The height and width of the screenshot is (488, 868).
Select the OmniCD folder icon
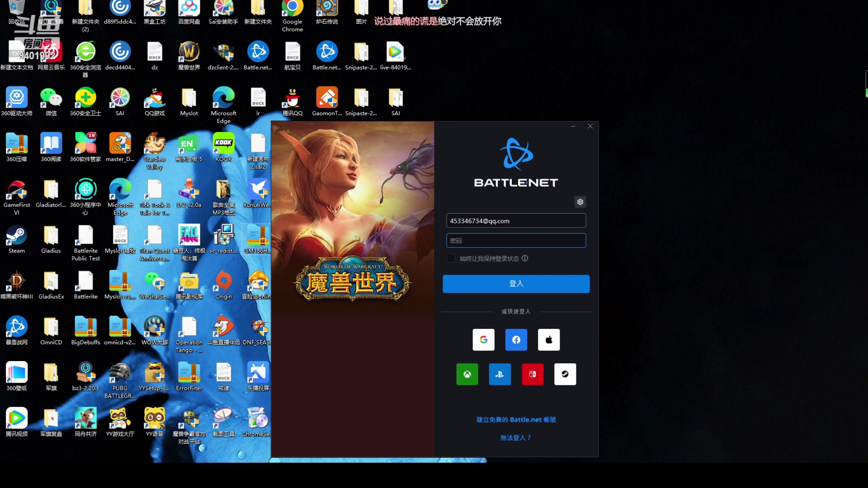[51, 331]
